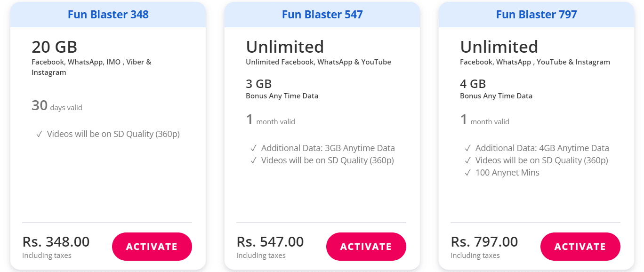Screen dimensions: 644x272
Task: Click Additional Data 3GB Anytime Data item
Action: 328,148
